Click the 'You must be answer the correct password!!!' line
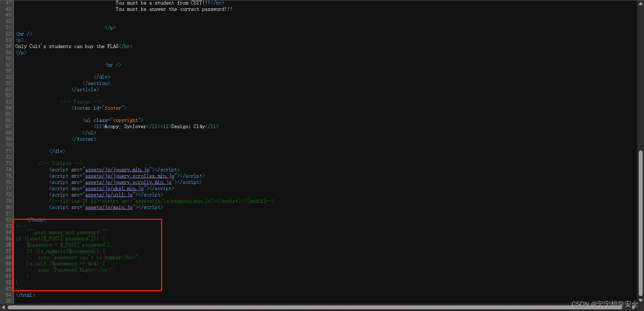Viewport: 644px width, 311px height. [x=174, y=9]
